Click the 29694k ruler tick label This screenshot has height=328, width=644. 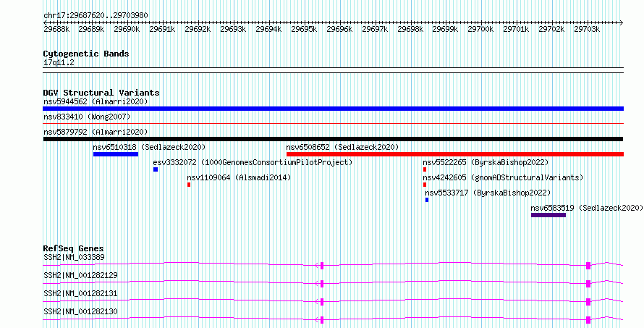pos(268,29)
